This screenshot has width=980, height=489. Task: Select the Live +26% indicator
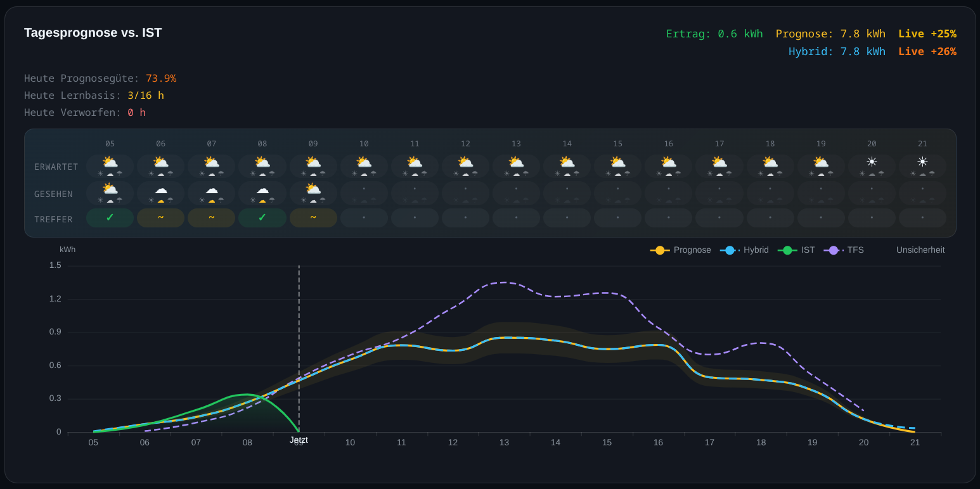click(x=927, y=51)
